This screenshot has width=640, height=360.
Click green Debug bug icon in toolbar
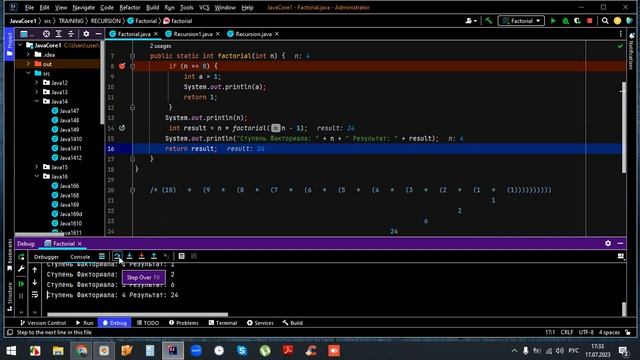[x=565, y=20]
